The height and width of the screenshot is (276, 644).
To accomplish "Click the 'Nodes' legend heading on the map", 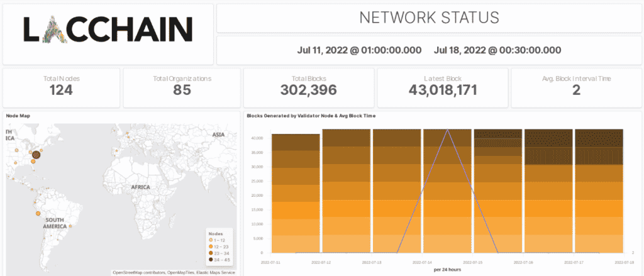I will pyautogui.click(x=216, y=233).
